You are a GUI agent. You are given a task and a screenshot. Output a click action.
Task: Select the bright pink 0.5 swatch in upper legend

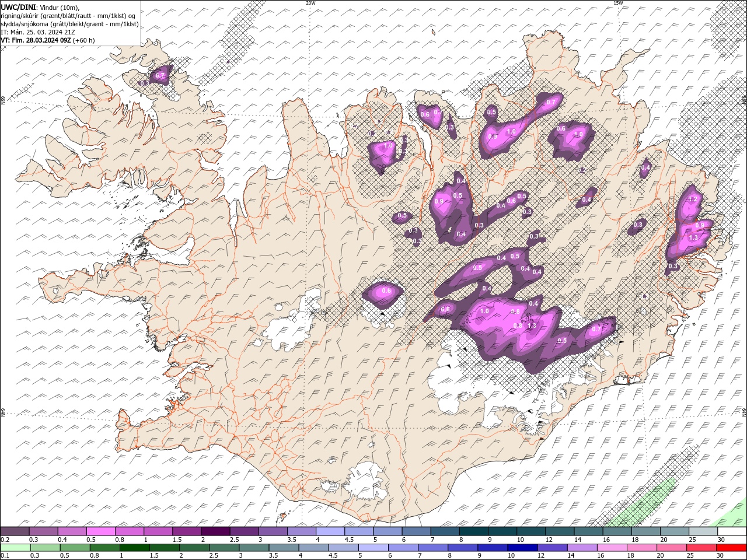[100, 531]
